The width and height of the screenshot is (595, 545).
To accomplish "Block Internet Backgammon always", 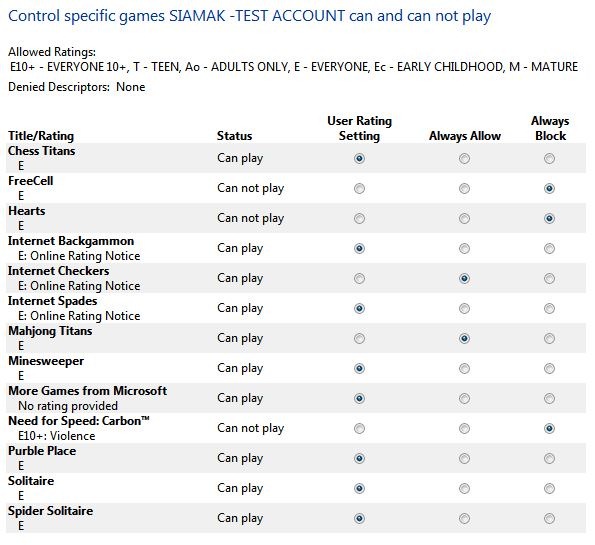I will point(549,248).
